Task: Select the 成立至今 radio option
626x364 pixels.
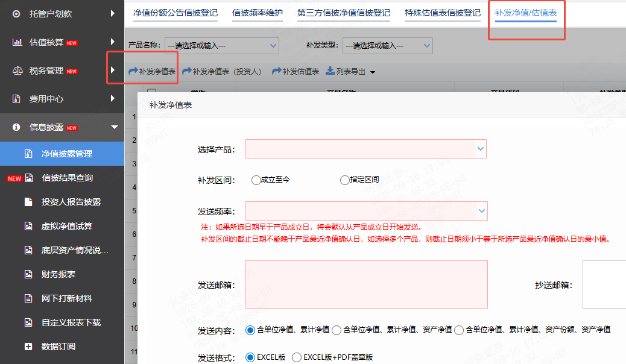Action: pos(256,180)
